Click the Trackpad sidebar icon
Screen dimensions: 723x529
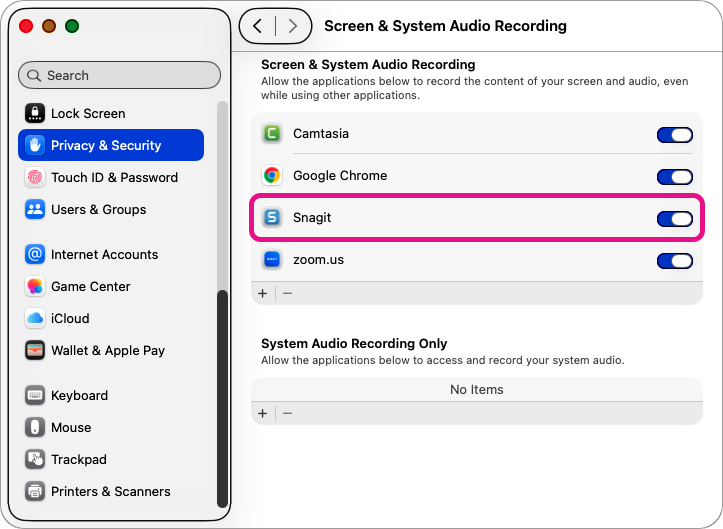pyautogui.click(x=35, y=459)
